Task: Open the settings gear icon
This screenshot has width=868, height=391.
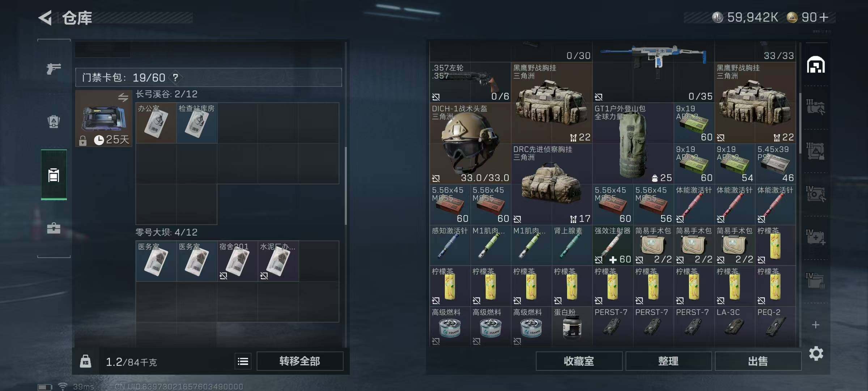Action: 816,353
